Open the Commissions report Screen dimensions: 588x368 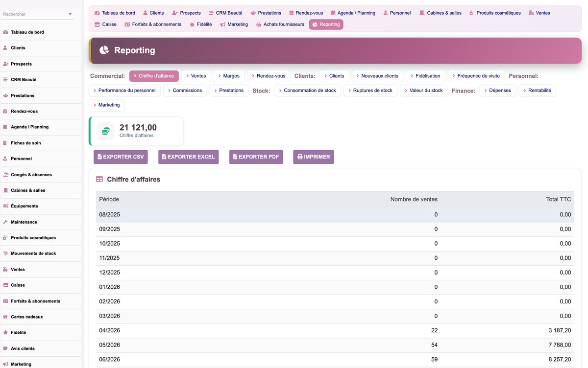tap(185, 91)
